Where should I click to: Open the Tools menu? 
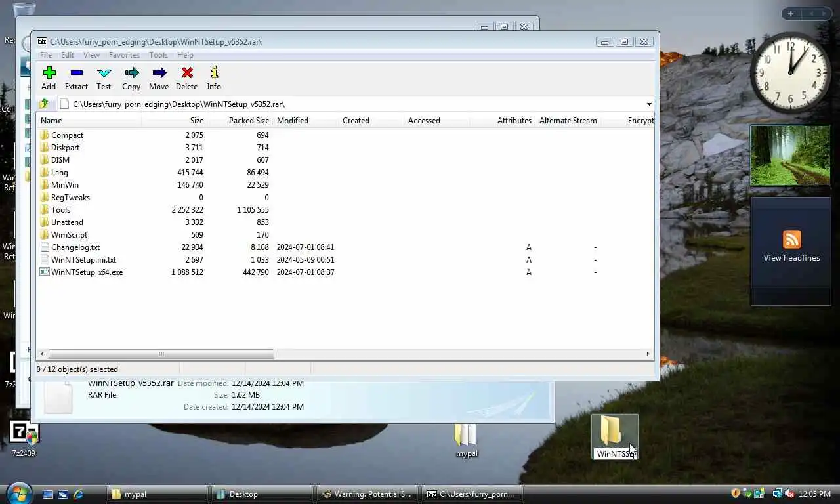[x=158, y=55]
